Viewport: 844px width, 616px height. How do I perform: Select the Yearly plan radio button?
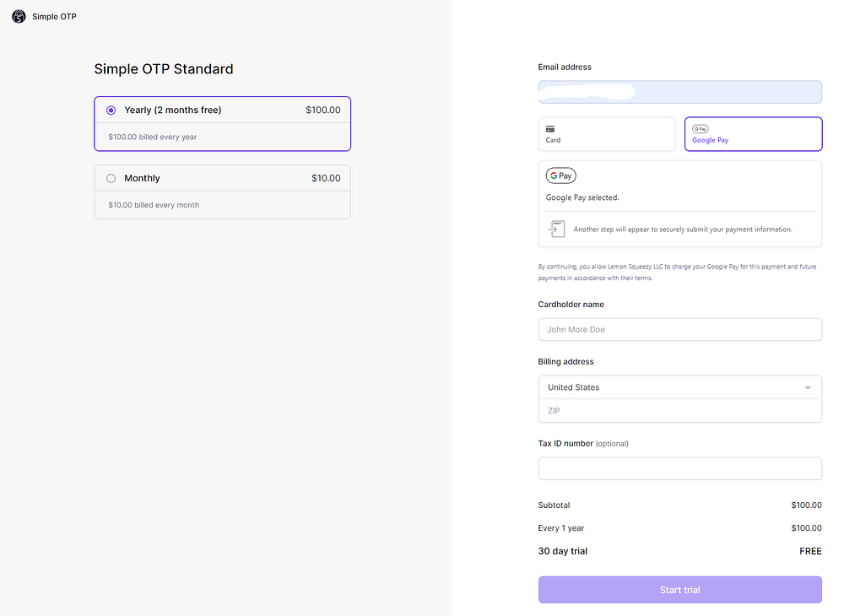pyautogui.click(x=111, y=111)
